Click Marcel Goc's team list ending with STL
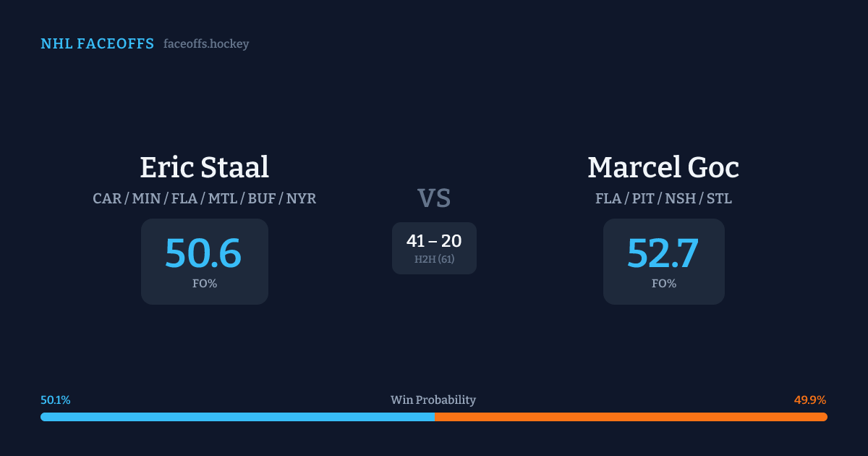The width and height of the screenshot is (868, 456). pos(663,198)
